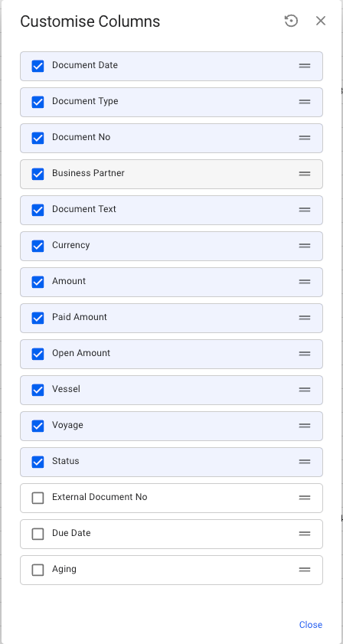Image resolution: width=343 pixels, height=644 pixels.
Task: Click the reset columns icon
Action: point(291,21)
